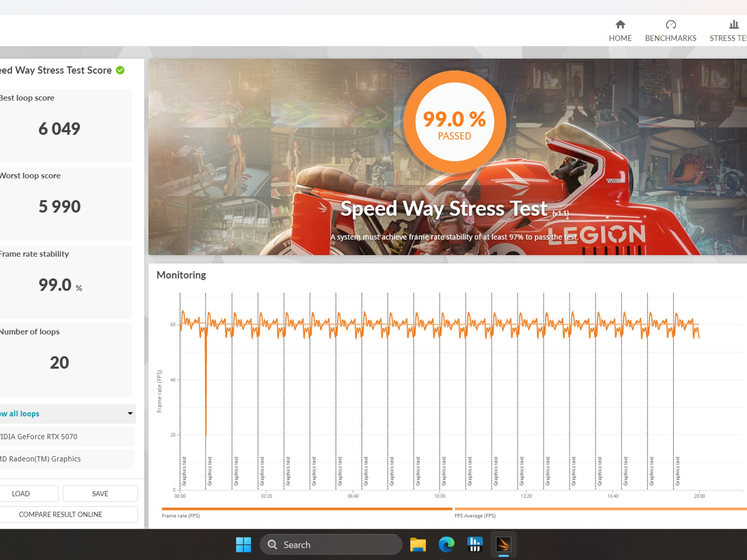This screenshot has width=747, height=560.
Task: Open the Windows Start menu
Action: click(x=243, y=544)
